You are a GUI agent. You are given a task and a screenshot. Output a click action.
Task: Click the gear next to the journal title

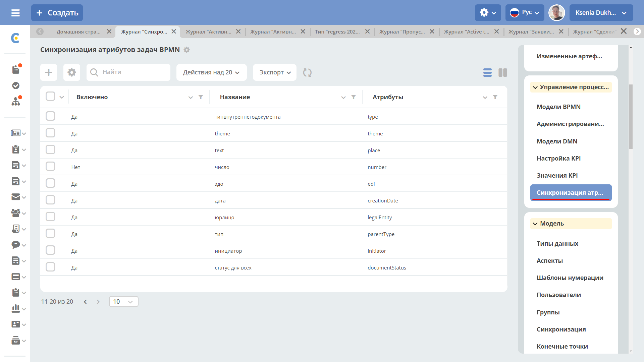pyautogui.click(x=187, y=50)
